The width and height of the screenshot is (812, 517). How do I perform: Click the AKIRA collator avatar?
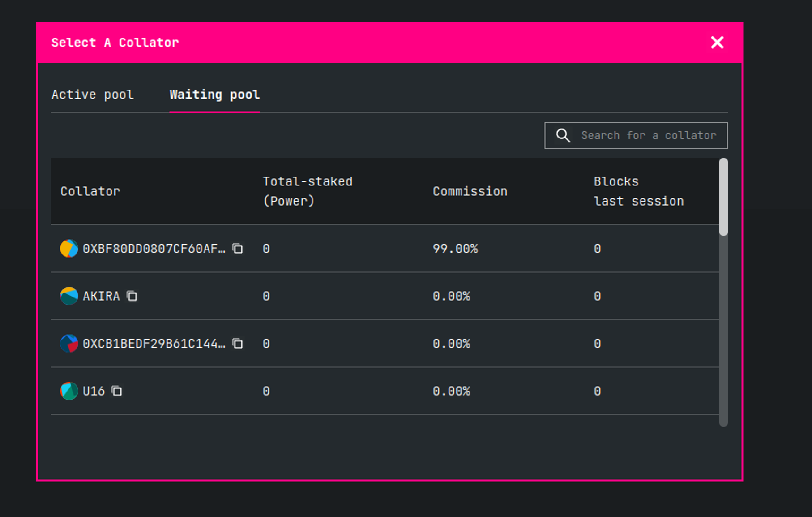coord(69,296)
